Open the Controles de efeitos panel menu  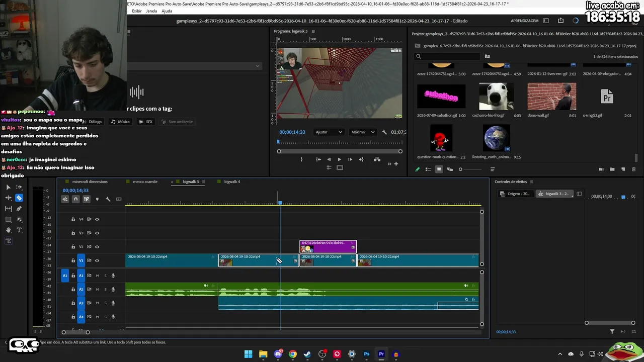(x=531, y=182)
